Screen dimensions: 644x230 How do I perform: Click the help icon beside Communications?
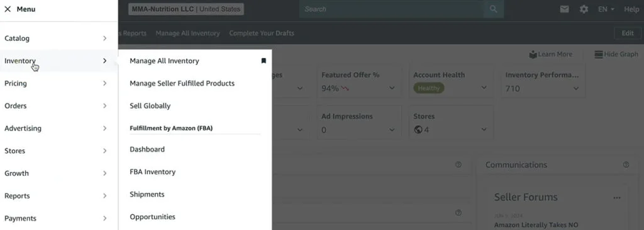(626, 164)
